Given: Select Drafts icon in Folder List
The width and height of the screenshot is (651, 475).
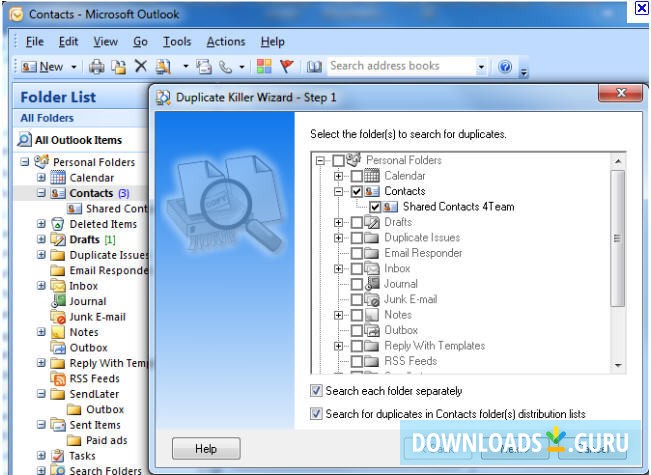Looking at the screenshot, I should [x=58, y=239].
